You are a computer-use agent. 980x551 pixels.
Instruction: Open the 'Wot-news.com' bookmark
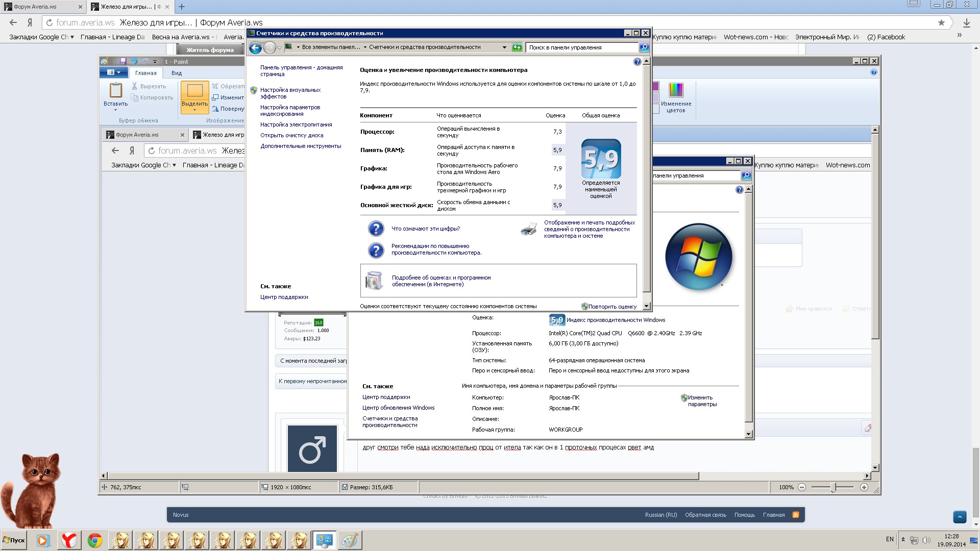pyautogui.click(x=755, y=37)
